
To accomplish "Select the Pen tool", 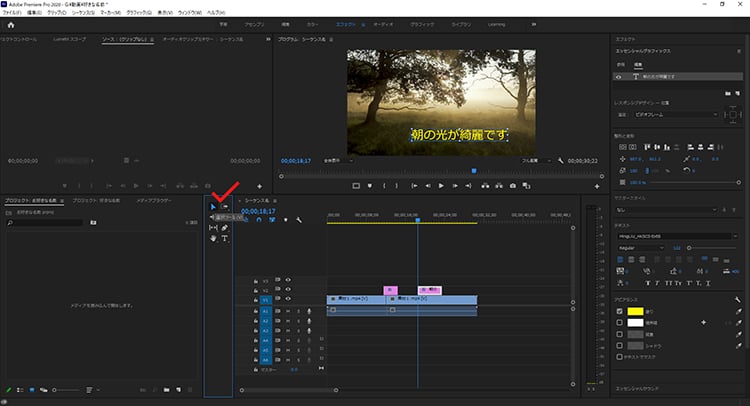I will (x=224, y=228).
